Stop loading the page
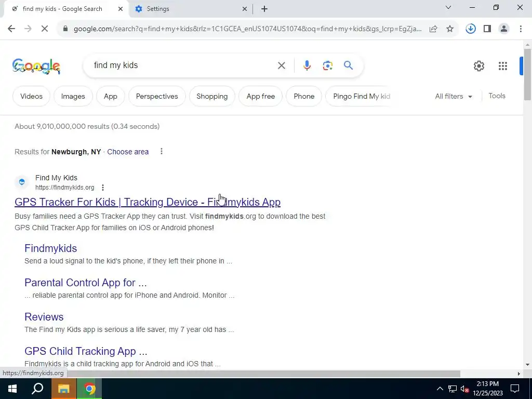 click(x=45, y=29)
